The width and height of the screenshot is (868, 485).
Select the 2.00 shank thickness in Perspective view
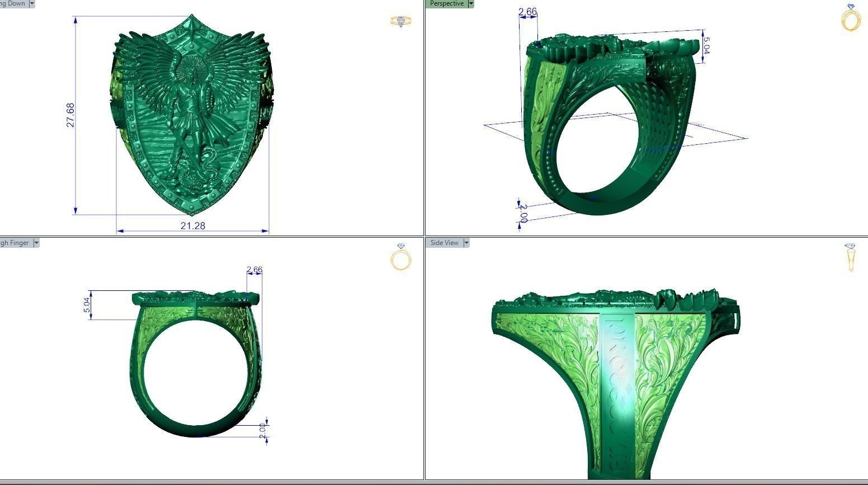(x=523, y=214)
